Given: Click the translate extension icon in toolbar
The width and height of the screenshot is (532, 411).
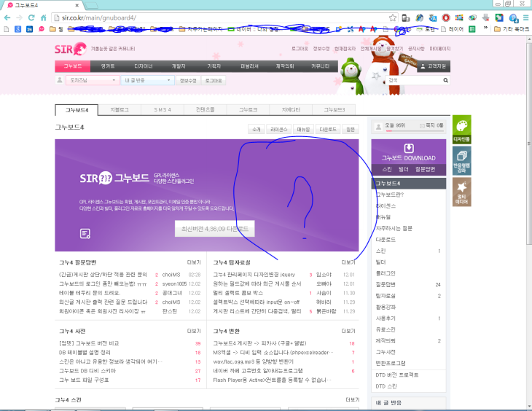Looking at the screenshot, I should [433, 17].
